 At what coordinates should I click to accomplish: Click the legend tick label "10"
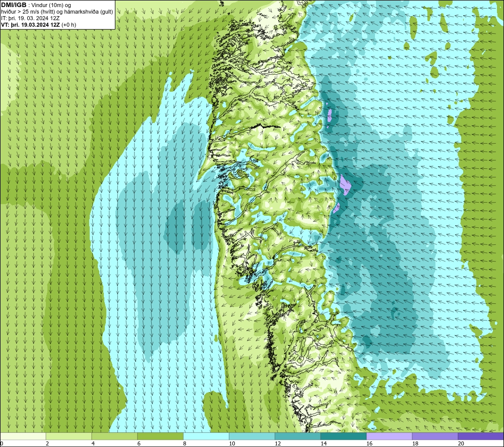pyautogui.click(x=232, y=443)
